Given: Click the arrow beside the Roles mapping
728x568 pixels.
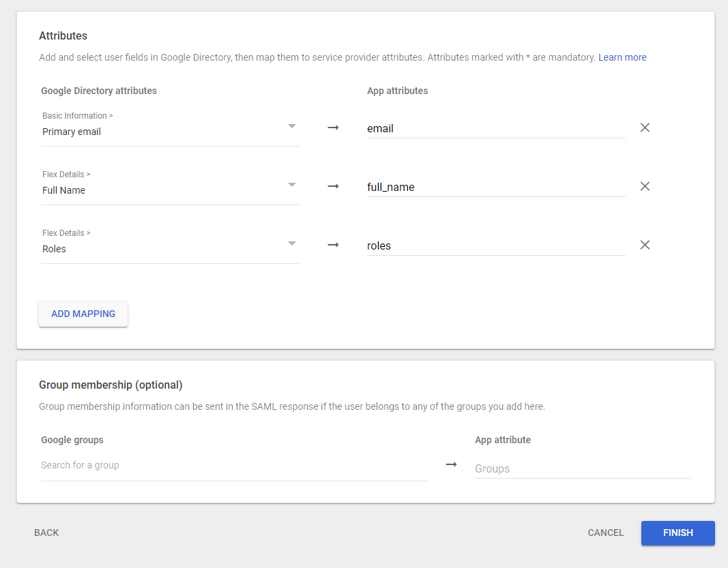Looking at the screenshot, I should pos(333,245).
